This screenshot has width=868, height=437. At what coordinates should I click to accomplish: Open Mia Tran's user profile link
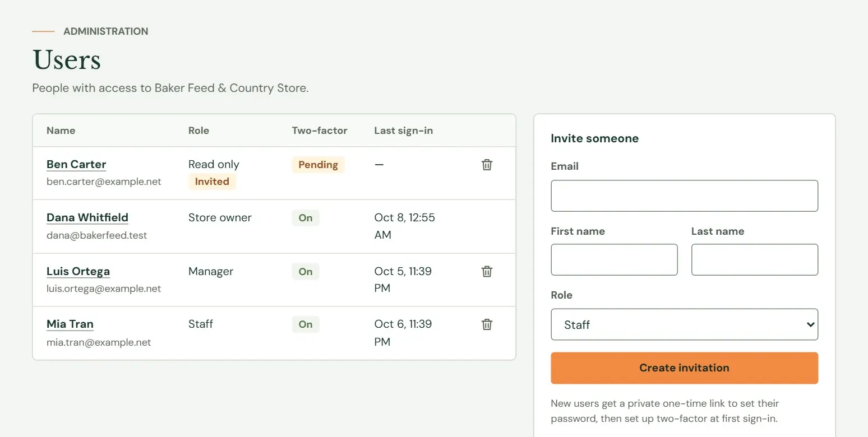click(x=70, y=324)
